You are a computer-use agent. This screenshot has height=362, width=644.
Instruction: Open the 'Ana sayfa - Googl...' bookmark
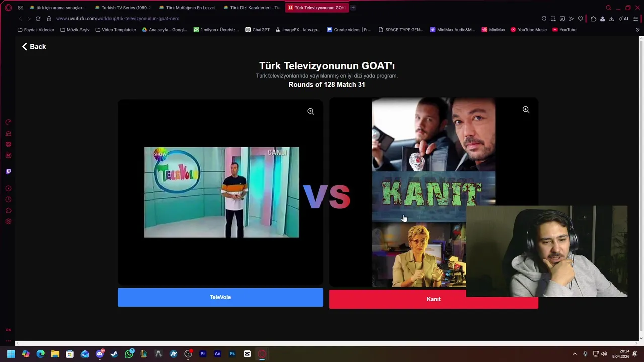(x=165, y=30)
